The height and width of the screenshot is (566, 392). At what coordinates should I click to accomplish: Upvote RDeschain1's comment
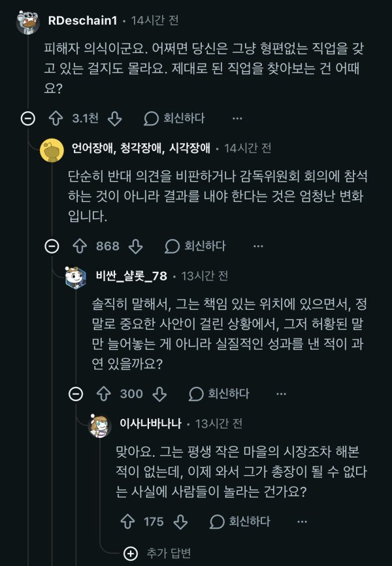pyautogui.click(x=56, y=118)
